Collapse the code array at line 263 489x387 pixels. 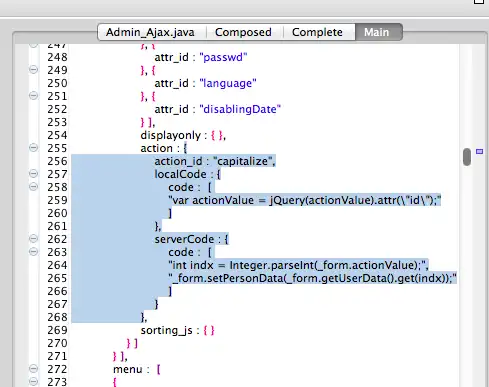click(x=33, y=252)
